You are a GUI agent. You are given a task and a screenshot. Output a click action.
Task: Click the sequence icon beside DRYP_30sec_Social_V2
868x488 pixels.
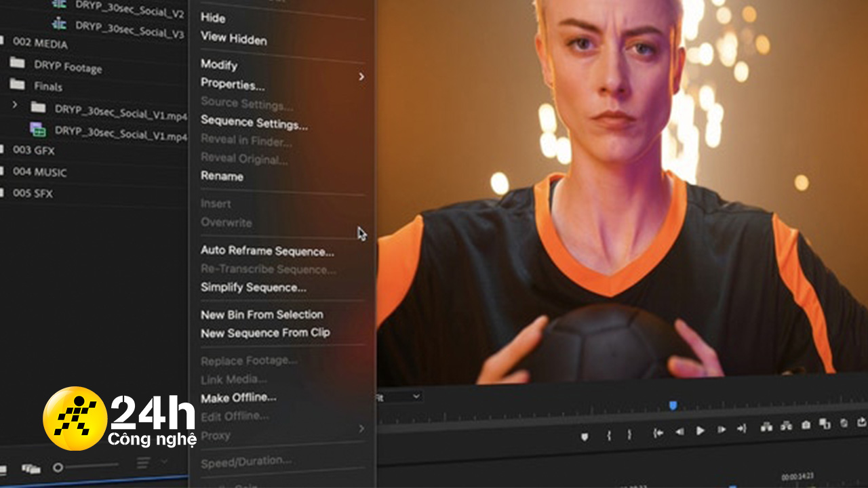coord(59,5)
